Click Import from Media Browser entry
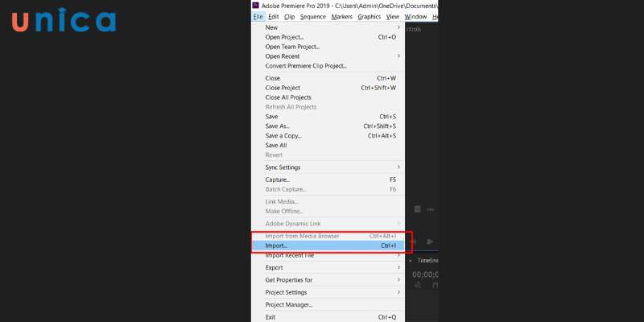The height and width of the screenshot is (322, 644). coord(328,236)
